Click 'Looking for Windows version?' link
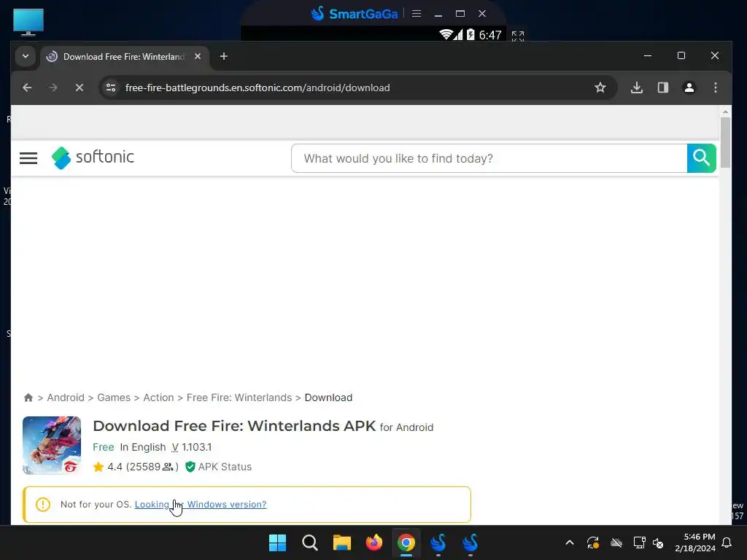This screenshot has height=560, width=747. [x=201, y=505]
